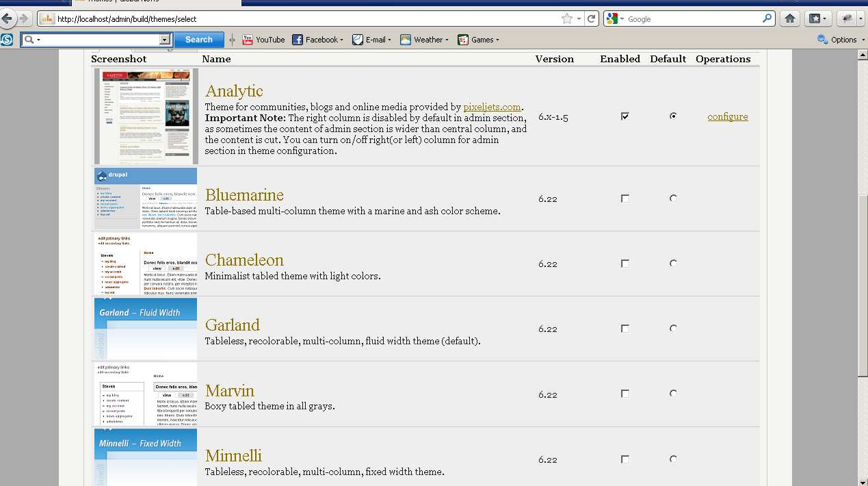Image resolution: width=868 pixels, height=486 pixels.
Task: Set Garland as default theme
Action: 673,329
